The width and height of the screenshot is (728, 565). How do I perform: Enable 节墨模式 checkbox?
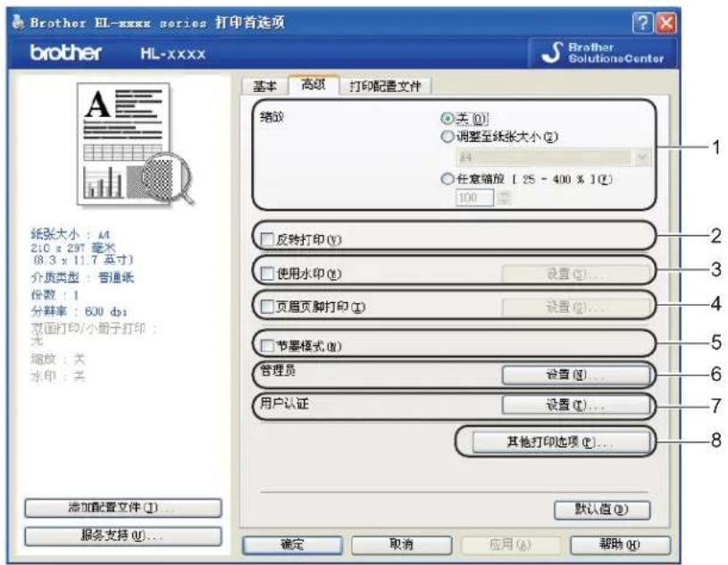(267, 346)
